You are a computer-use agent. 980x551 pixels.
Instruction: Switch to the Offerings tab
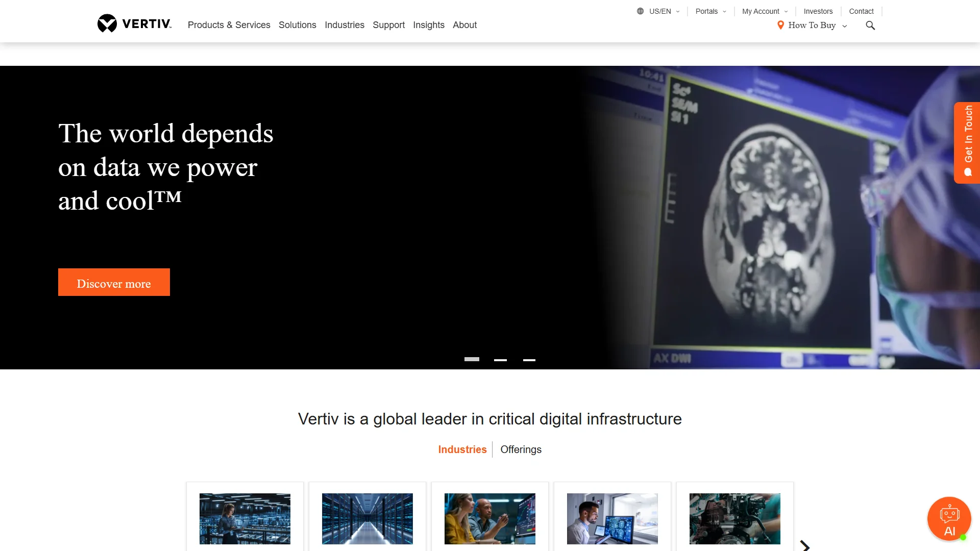click(521, 449)
